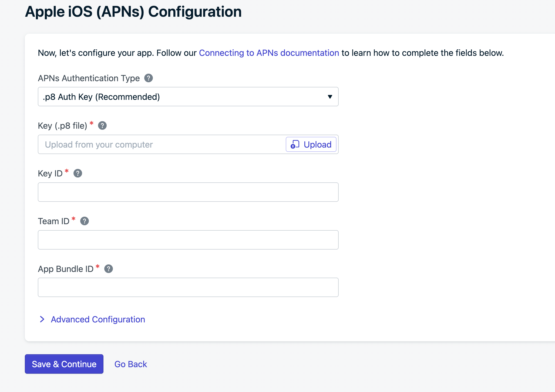Open Connecting to APNs documentation link
Screen dimensions: 555x392
point(269,53)
